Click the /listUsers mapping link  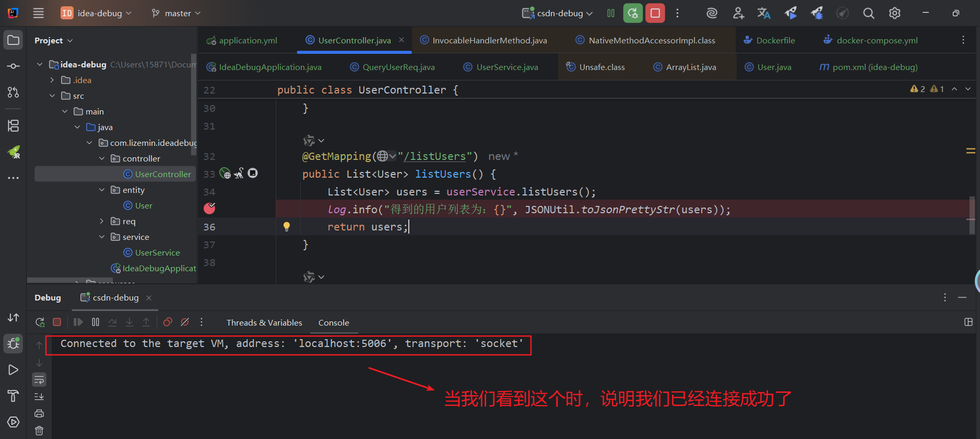pyautogui.click(x=434, y=156)
